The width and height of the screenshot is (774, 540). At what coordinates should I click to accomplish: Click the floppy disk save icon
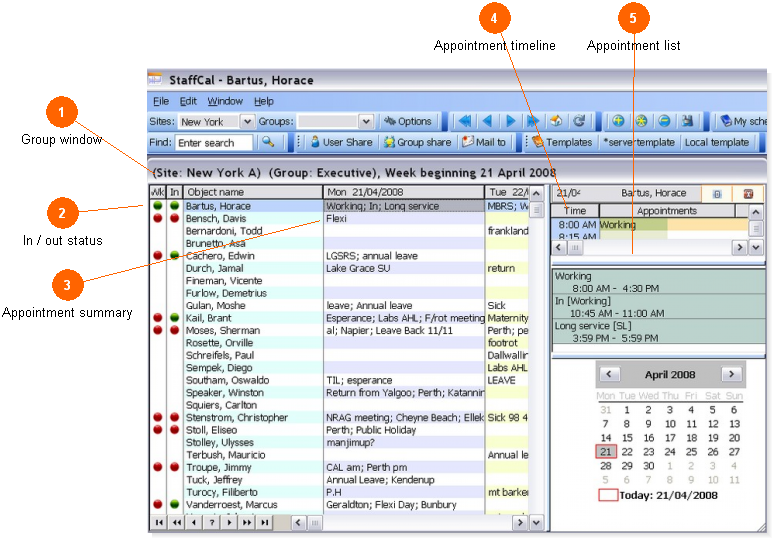pos(687,121)
